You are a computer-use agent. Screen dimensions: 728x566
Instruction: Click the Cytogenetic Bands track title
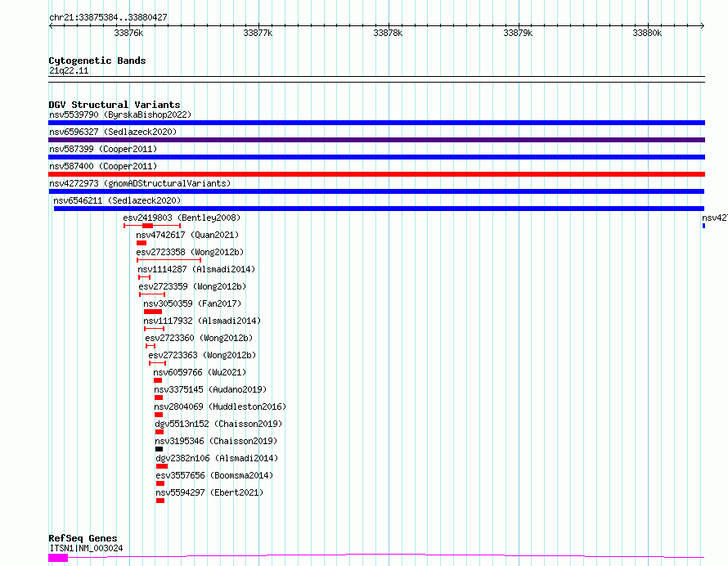[97, 61]
